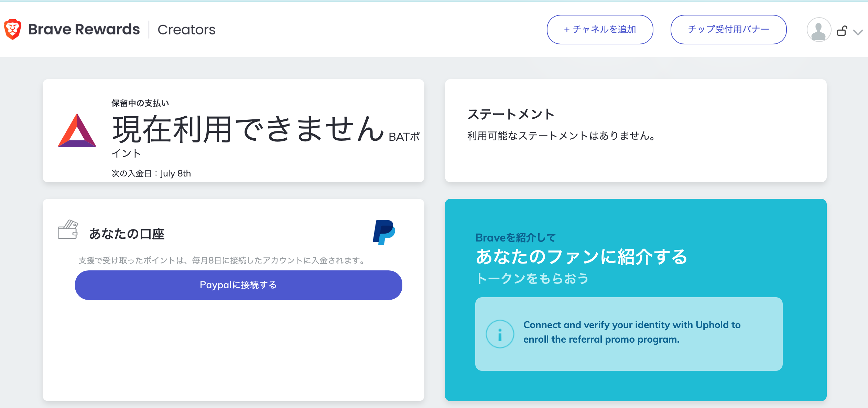Click the BAT triangle token icon
868x408 pixels.
pyautogui.click(x=77, y=131)
